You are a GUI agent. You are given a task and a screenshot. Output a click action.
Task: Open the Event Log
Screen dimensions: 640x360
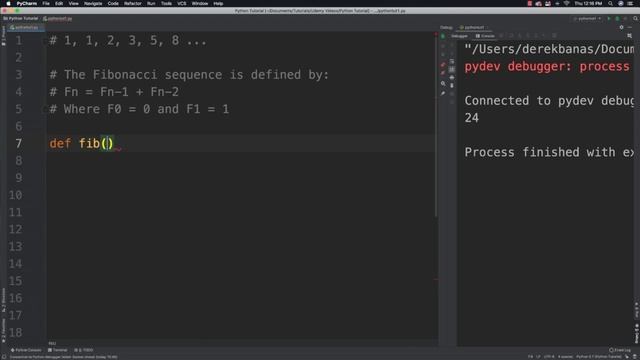click(x=620, y=350)
